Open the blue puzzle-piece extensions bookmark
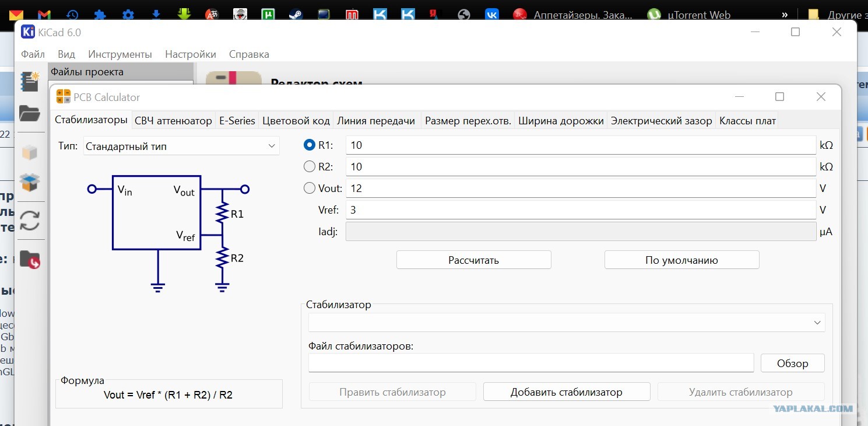Screen dimensions: 868x426 [x=100, y=15]
